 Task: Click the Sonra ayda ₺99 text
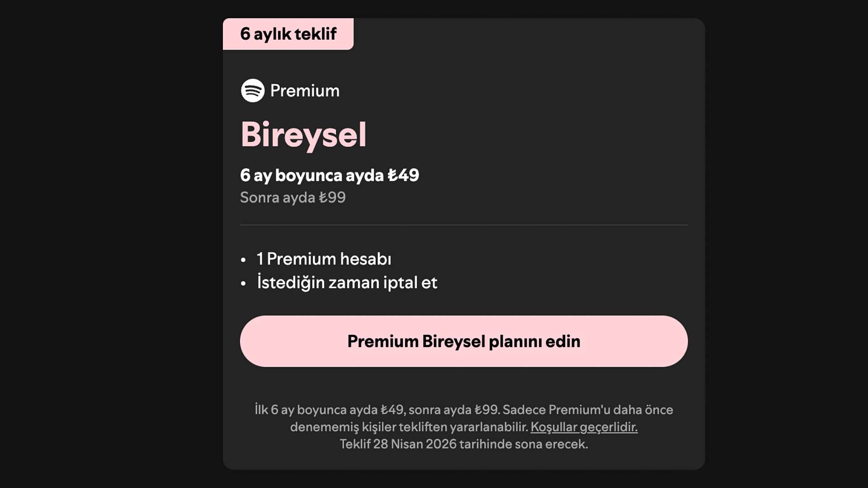(292, 197)
